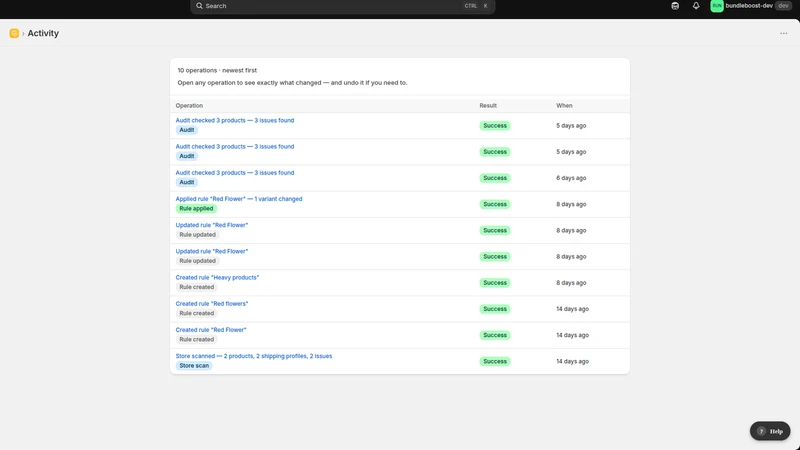Click the Success badge for Applied rule row
This screenshot has width=800, height=450.
click(x=494, y=204)
